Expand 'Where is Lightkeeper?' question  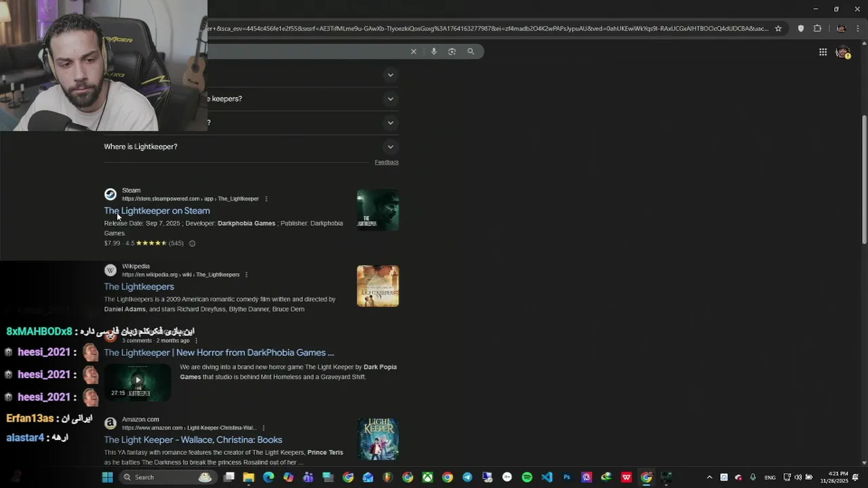[x=391, y=146]
